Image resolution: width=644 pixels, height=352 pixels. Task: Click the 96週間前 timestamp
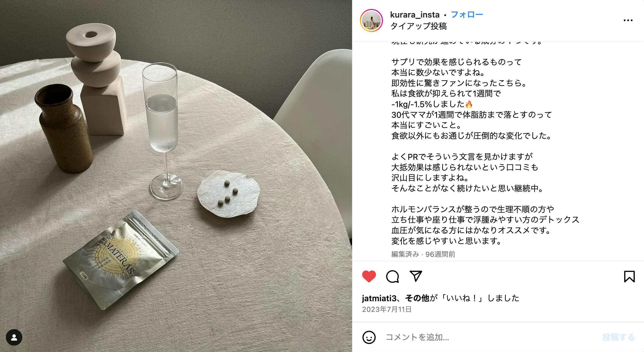(x=440, y=254)
